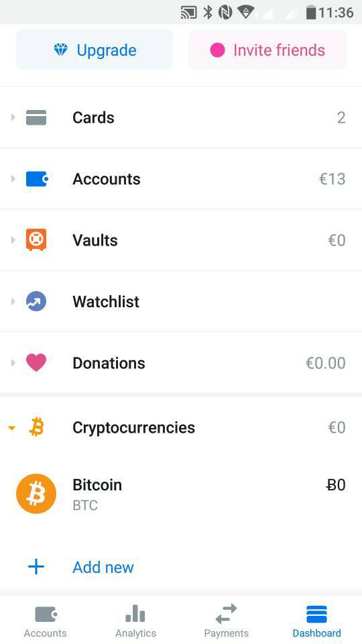Expand the Accounts section arrow

(13, 179)
